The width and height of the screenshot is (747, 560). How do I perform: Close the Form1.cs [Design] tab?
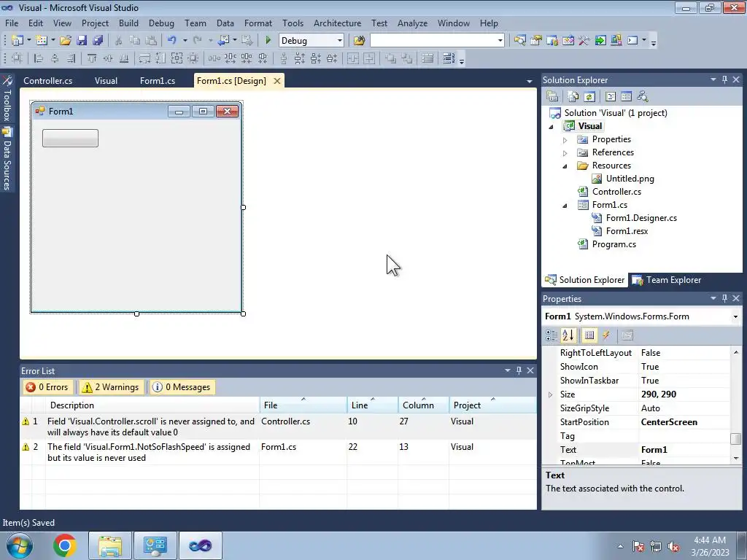tap(276, 81)
